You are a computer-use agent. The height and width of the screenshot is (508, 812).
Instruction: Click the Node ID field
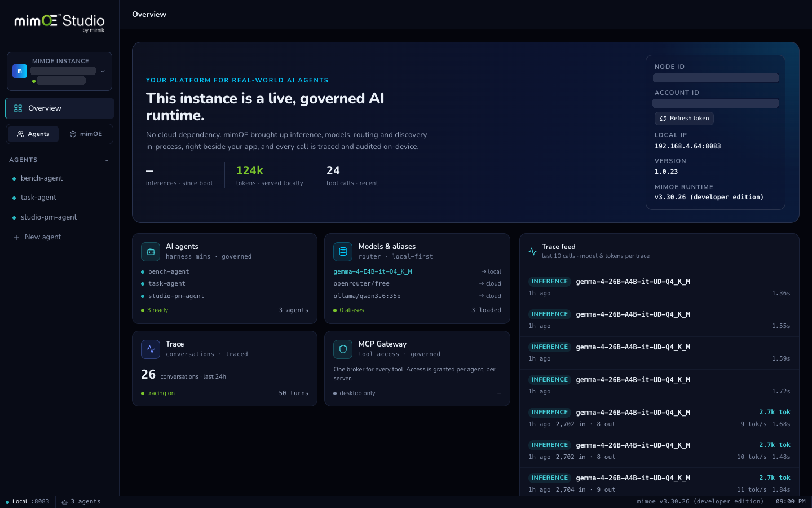[x=716, y=78]
